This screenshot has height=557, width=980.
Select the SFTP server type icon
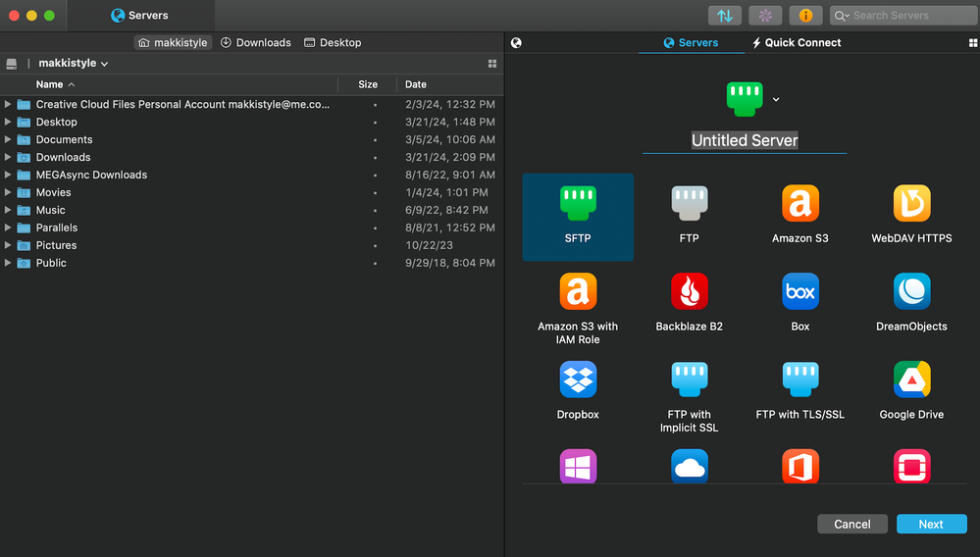tap(578, 204)
